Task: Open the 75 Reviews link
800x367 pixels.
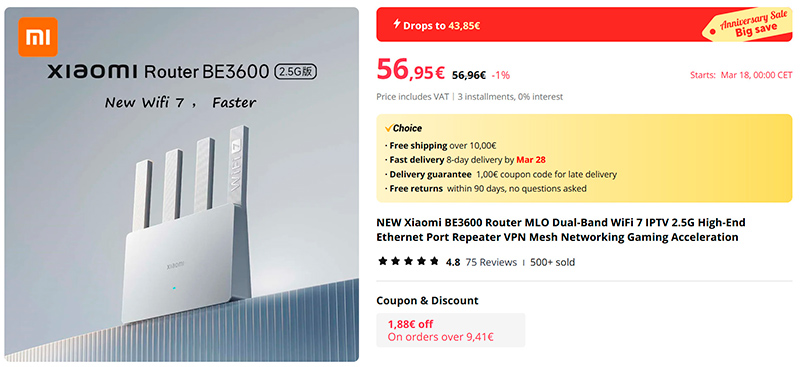Action: coord(491,262)
